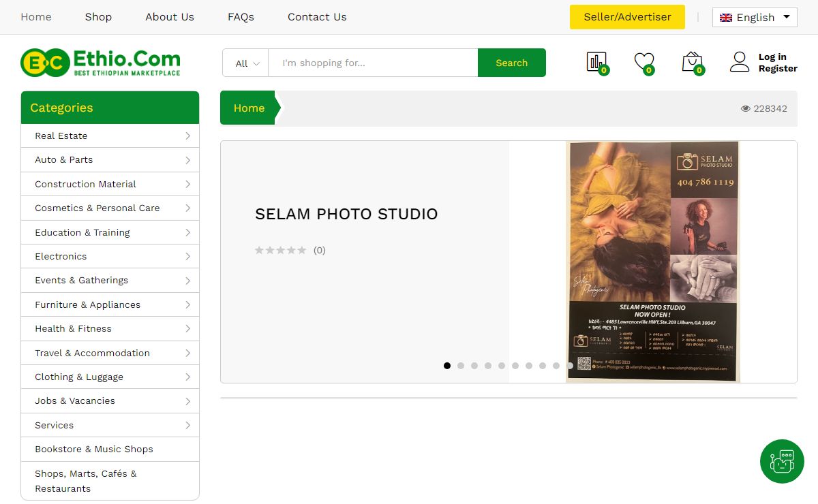Viewport: 818px width, 504px height.
Task: Expand the Travel & Accommodation chevron
Action: pyautogui.click(x=187, y=353)
